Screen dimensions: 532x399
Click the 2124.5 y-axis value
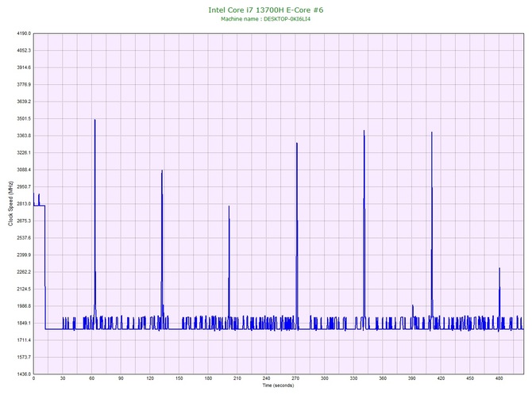pyautogui.click(x=24, y=289)
